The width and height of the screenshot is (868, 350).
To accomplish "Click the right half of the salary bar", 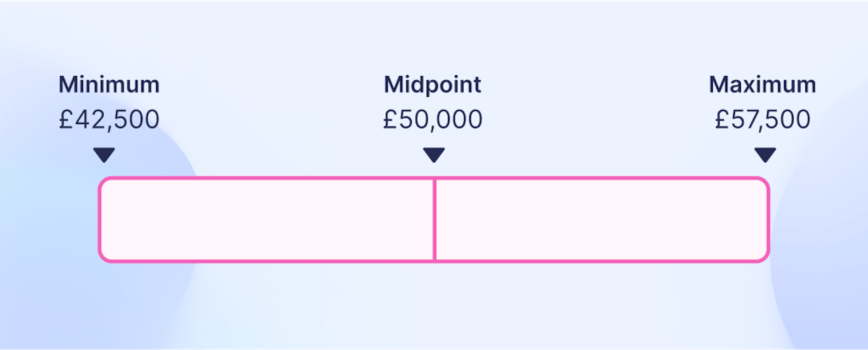I will click(602, 219).
